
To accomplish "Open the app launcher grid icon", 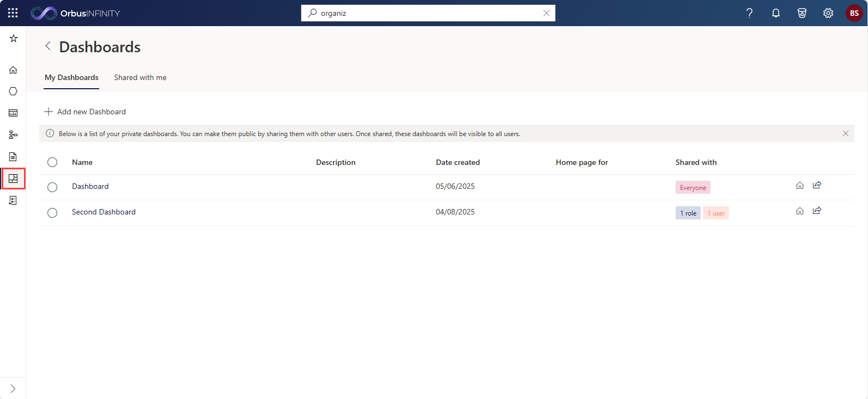I will pos(13,13).
